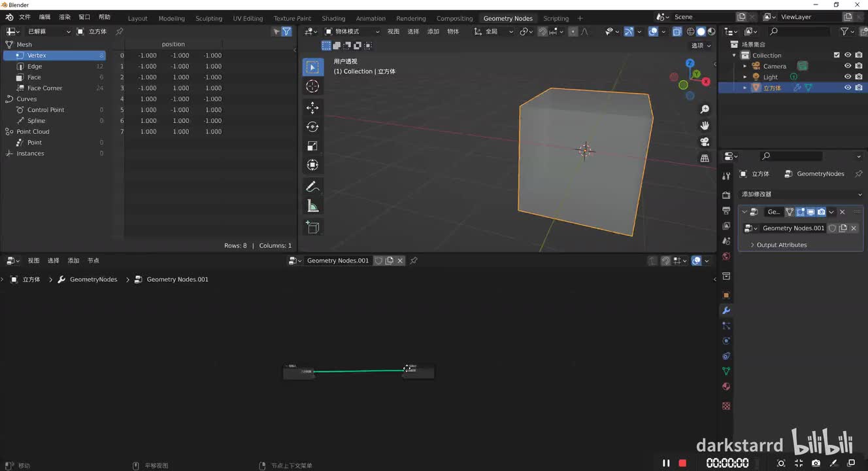Screen dimensions: 868x471
Task: Open the Render properties tab
Action: click(726, 195)
